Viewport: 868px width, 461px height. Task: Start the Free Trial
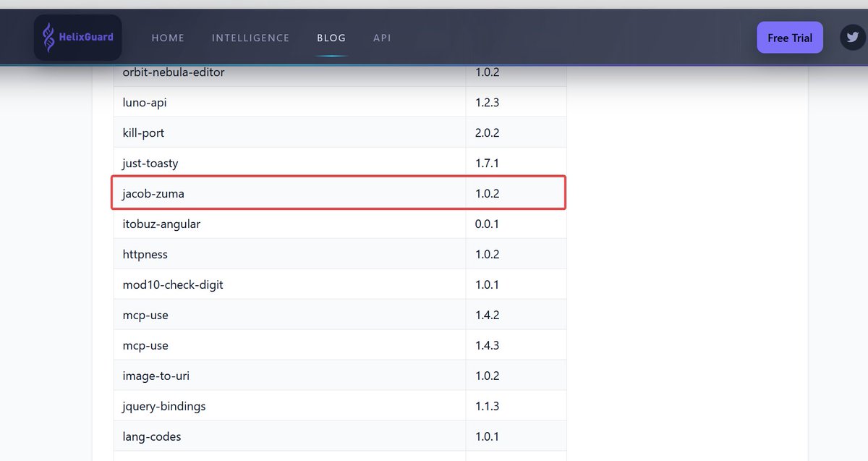tap(790, 38)
